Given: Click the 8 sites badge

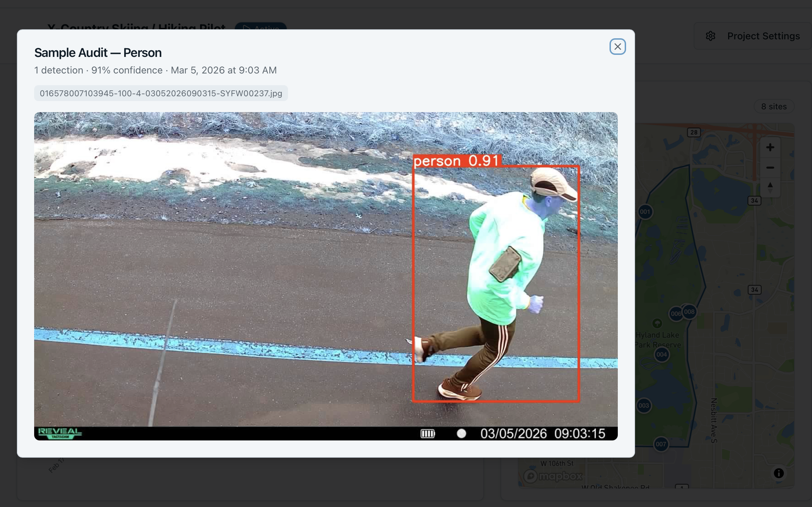Looking at the screenshot, I should pos(774,107).
